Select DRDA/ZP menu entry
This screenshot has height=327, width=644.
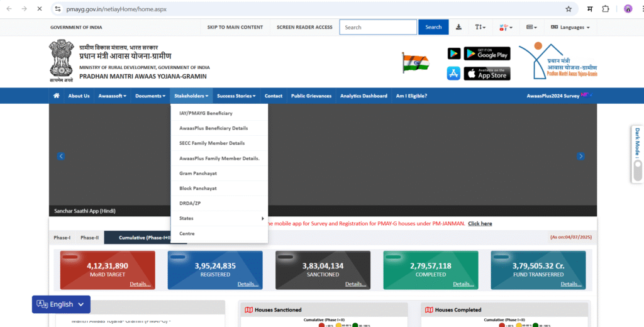pyautogui.click(x=219, y=203)
